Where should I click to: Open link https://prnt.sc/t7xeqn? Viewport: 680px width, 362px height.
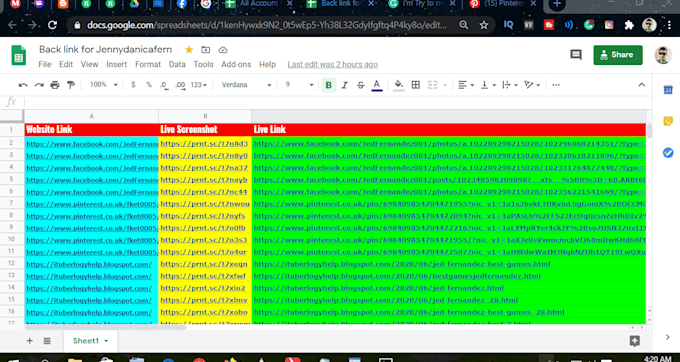tap(204, 264)
